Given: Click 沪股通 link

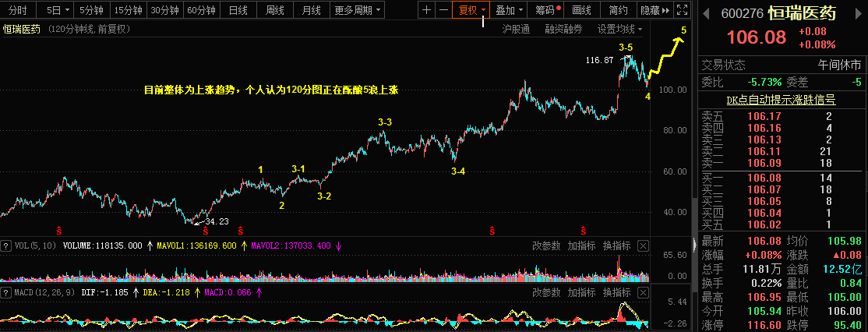Looking at the screenshot, I should (x=516, y=30).
